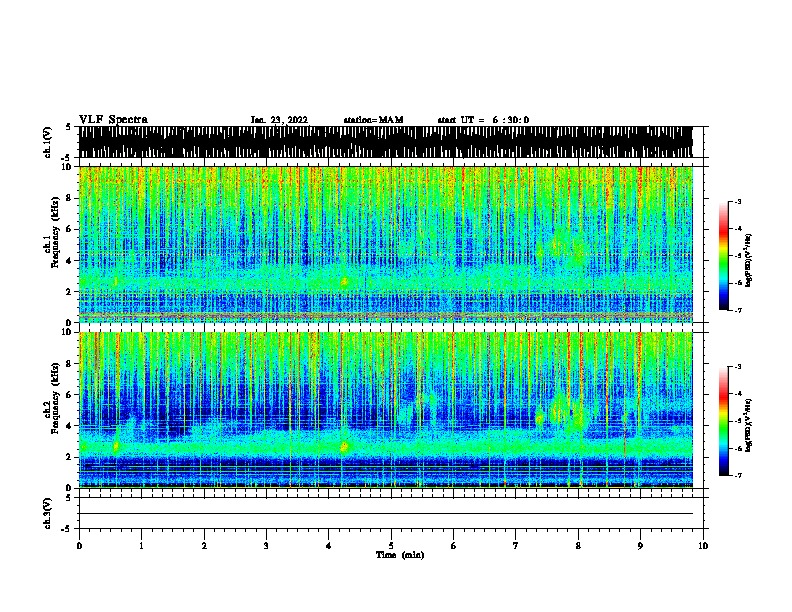Select the date label "Jan. 23, 2022"

point(279,120)
